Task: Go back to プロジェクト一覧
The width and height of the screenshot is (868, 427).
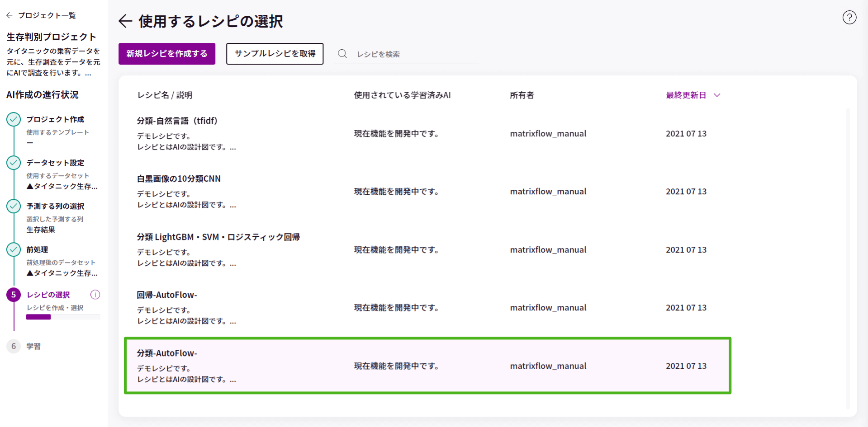Action: pos(47,15)
